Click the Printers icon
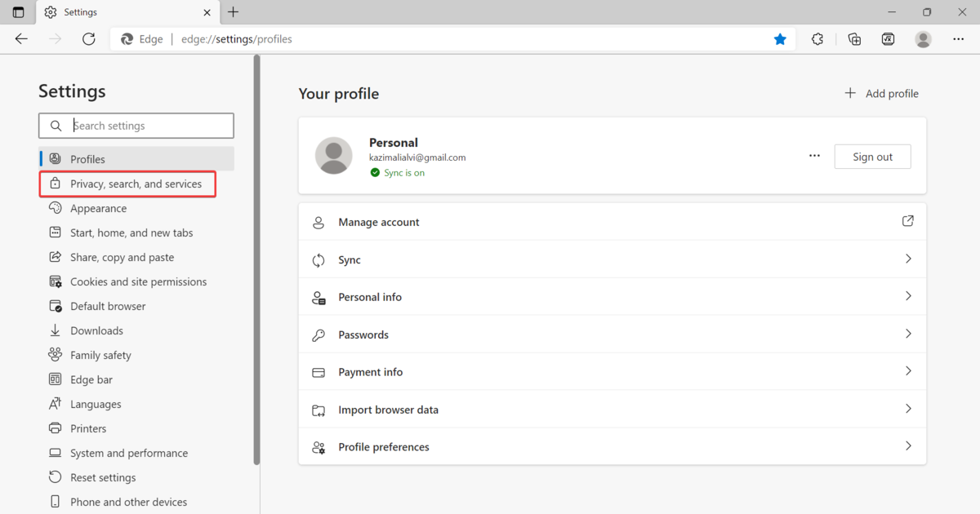Image resolution: width=980 pixels, height=514 pixels. click(55, 428)
